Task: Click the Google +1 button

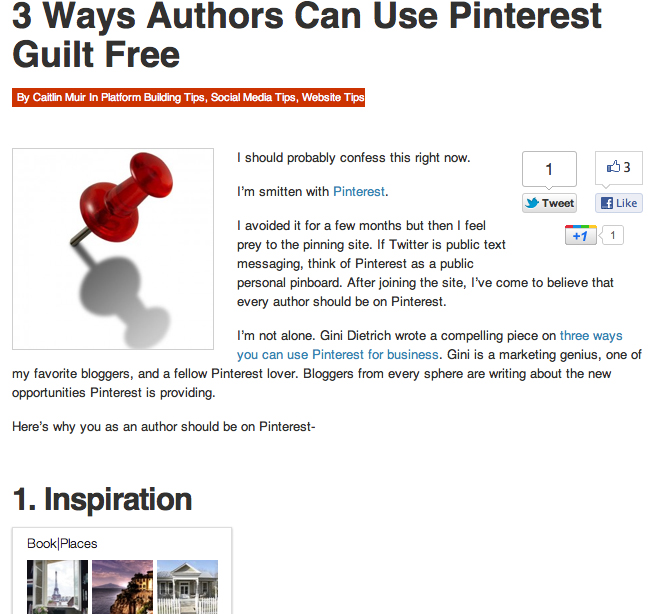Action: coord(581,236)
